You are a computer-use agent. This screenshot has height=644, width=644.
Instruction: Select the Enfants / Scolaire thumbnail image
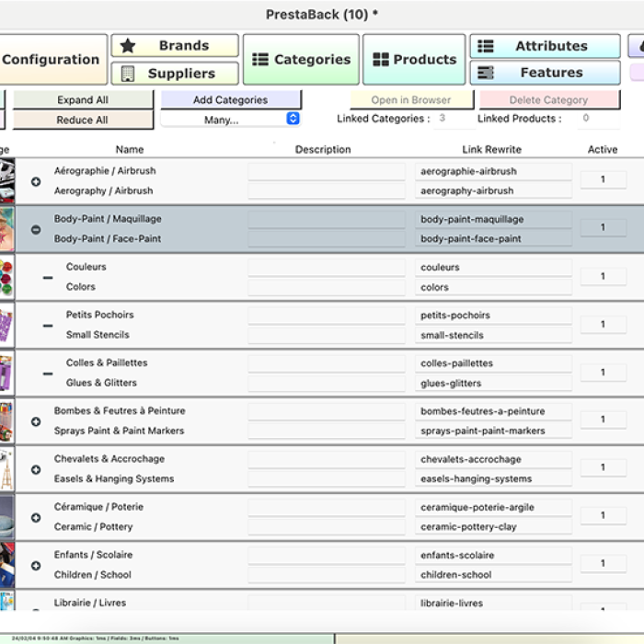click(x=7, y=566)
